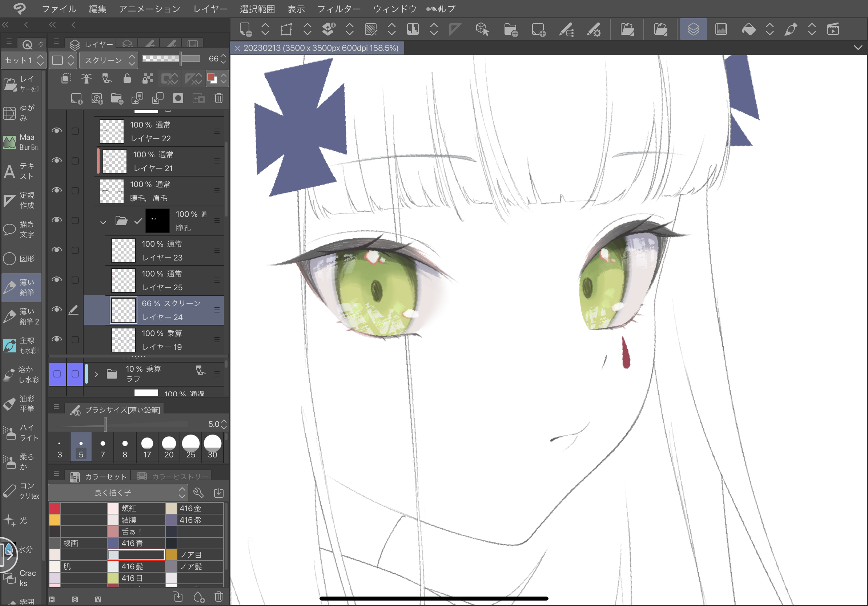Step the brush size value 5.0
The height and width of the screenshot is (606, 868).
pyautogui.click(x=224, y=424)
